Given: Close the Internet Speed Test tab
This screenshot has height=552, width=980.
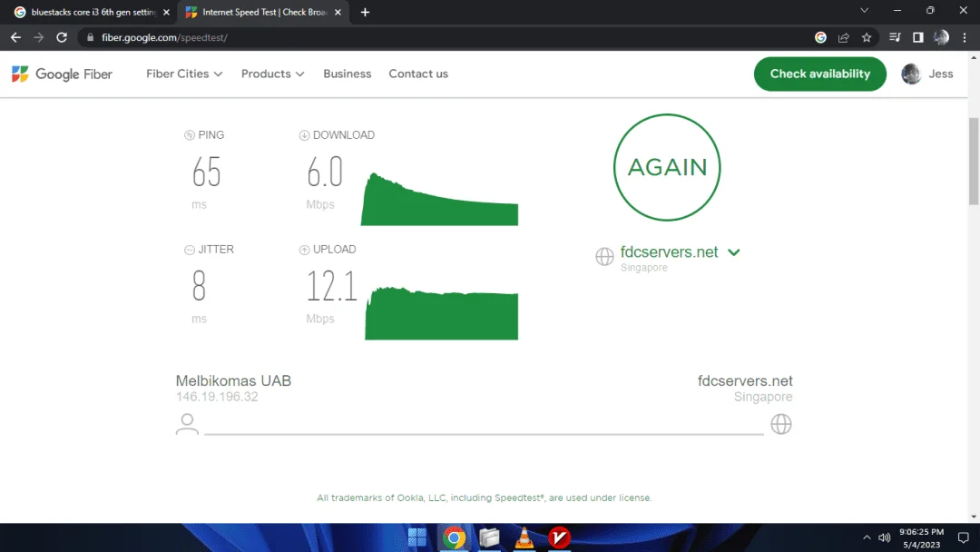Looking at the screenshot, I should (338, 12).
